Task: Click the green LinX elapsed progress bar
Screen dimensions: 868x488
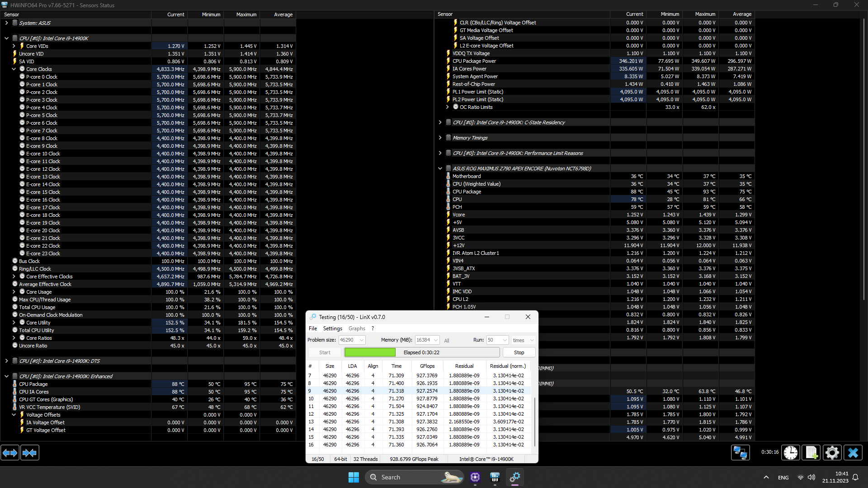Action: (x=370, y=352)
